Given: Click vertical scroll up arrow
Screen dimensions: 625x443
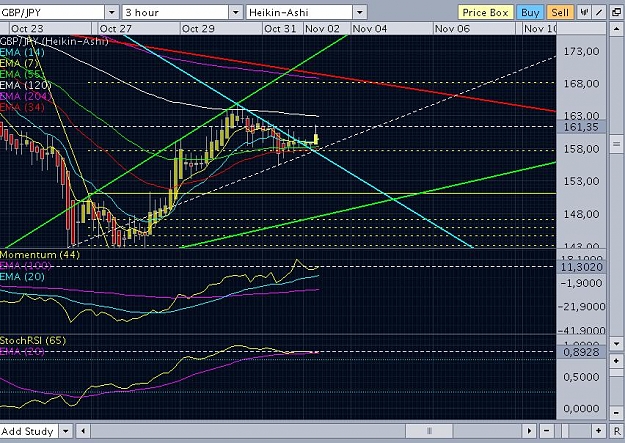Looking at the screenshot, I should point(616,29).
